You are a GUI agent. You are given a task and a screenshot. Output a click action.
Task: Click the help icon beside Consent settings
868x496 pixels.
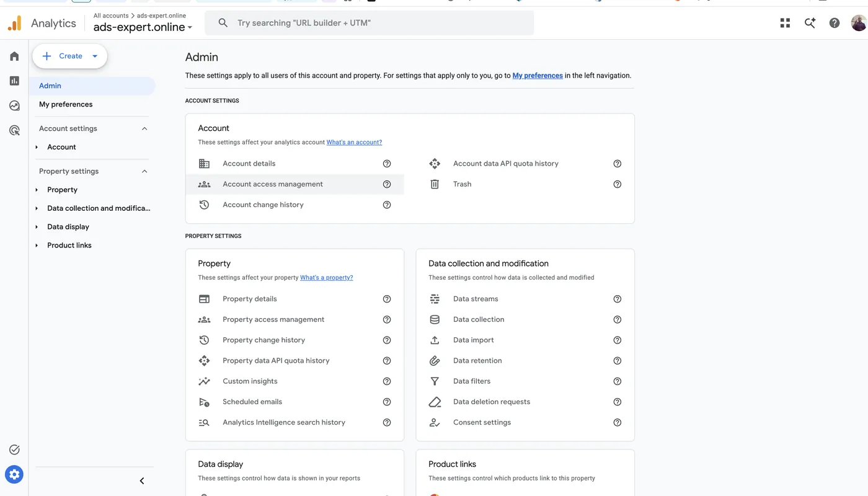[x=618, y=422]
